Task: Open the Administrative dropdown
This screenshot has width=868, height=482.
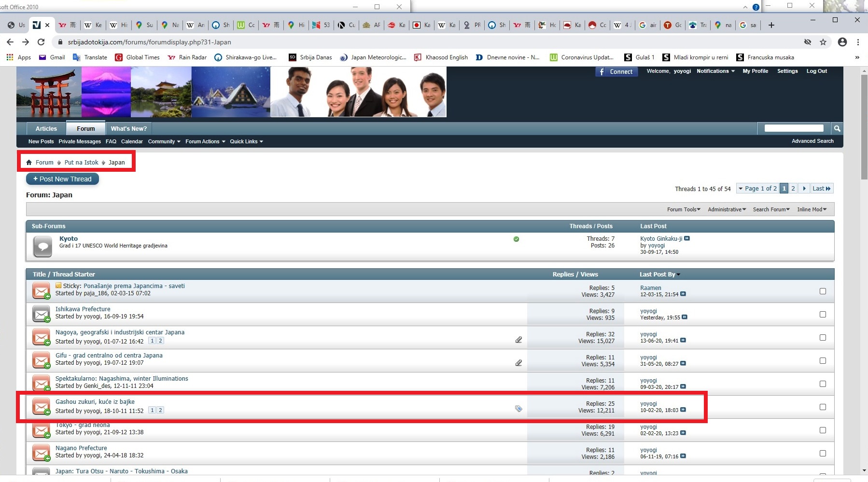Action: point(727,209)
